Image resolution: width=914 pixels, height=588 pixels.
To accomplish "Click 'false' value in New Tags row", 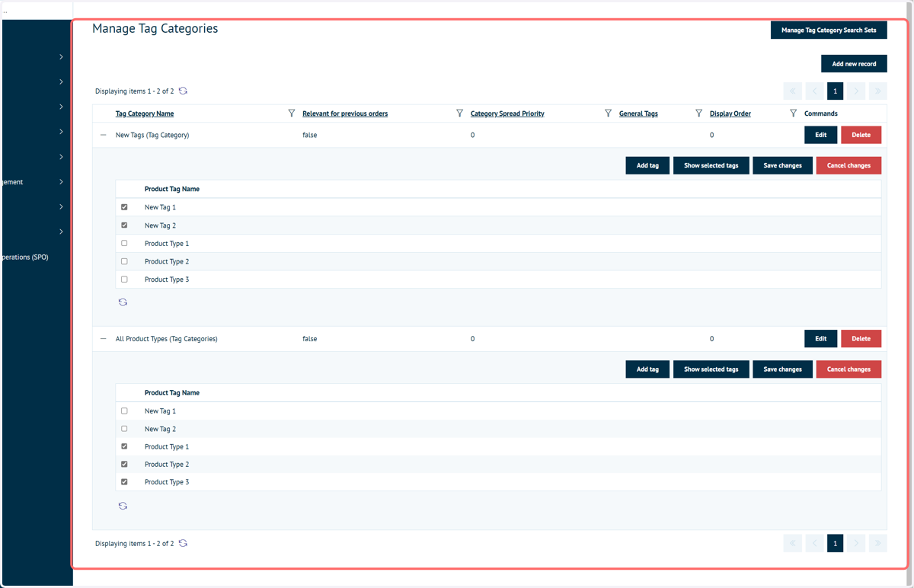I will [310, 135].
